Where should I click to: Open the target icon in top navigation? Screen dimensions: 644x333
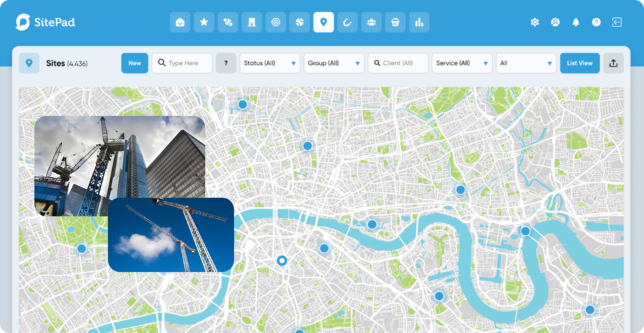click(275, 22)
